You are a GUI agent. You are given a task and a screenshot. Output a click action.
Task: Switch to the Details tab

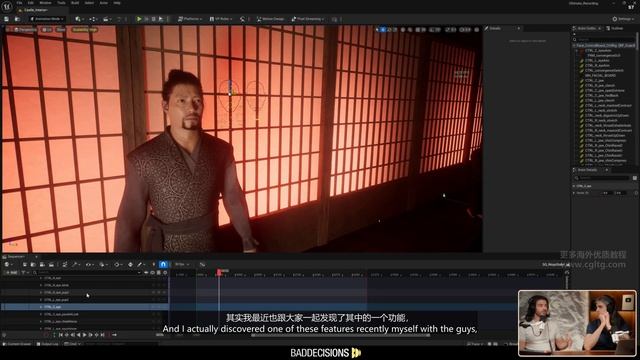pyautogui.click(x=495, y=28)
